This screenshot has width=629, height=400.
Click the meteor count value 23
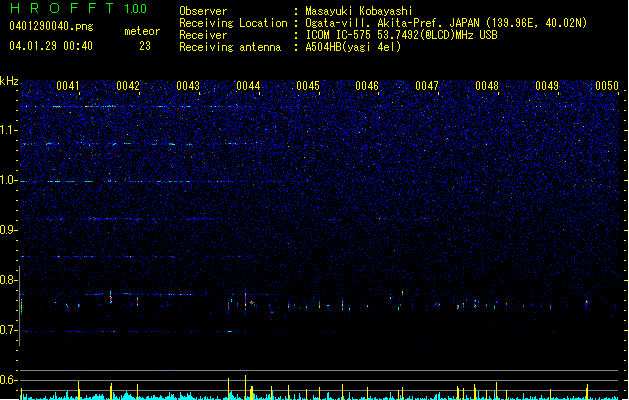click(145, 46)
